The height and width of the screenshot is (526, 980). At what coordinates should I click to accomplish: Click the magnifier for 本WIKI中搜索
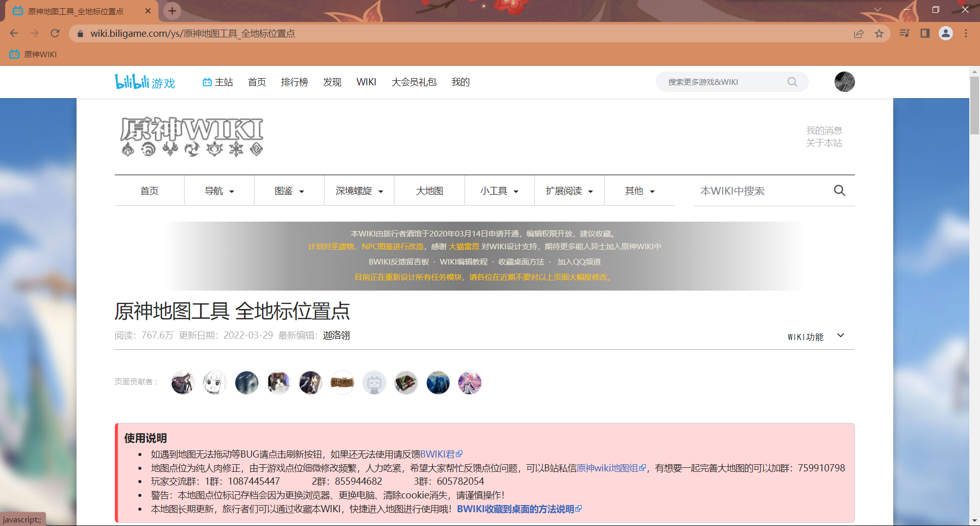tap(839, 190)
